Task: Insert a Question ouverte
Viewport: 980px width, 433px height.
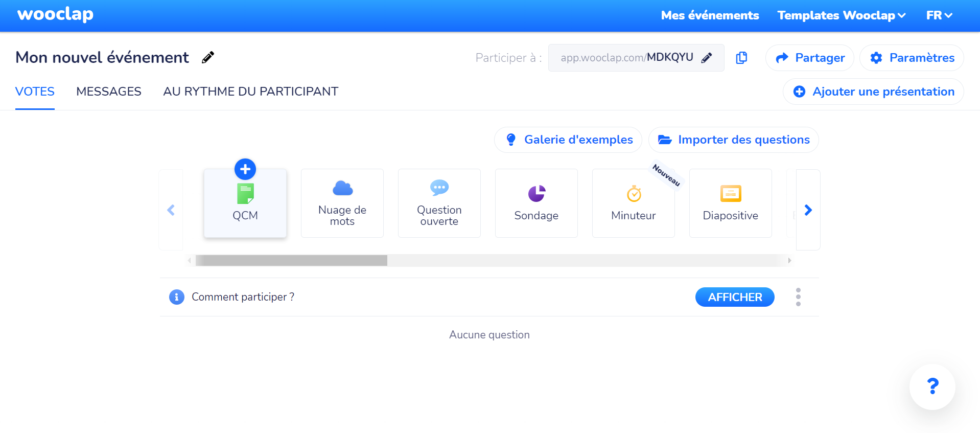Action: tap(439, 203)
